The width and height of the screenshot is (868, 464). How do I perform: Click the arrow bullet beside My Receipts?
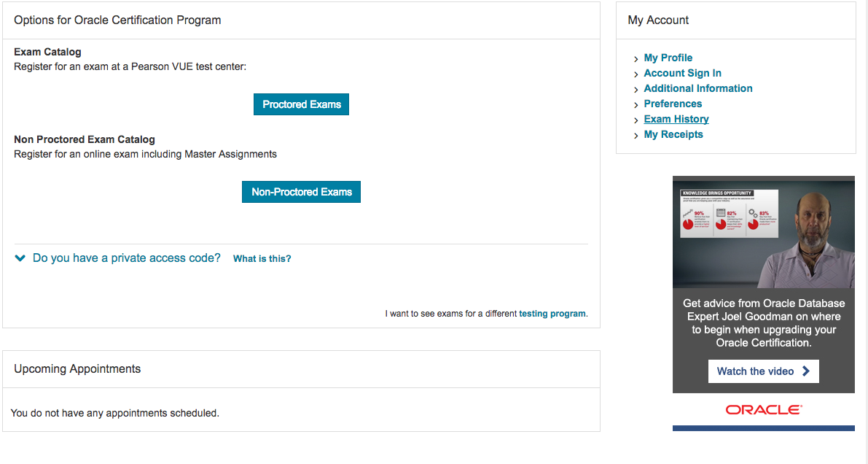(x=636, y=135)
